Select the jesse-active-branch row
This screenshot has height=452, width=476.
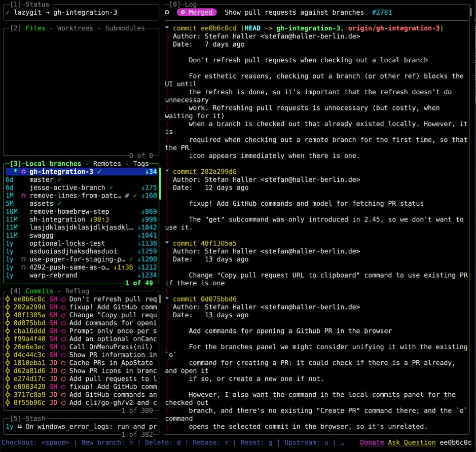tap(81, 187)
